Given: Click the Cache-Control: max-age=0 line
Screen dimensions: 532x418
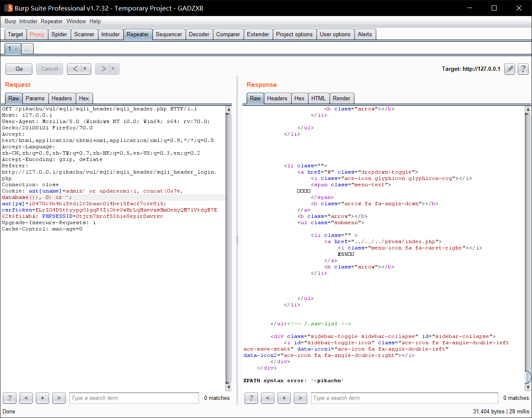Looking at the screenshot, I should [42, 229].
